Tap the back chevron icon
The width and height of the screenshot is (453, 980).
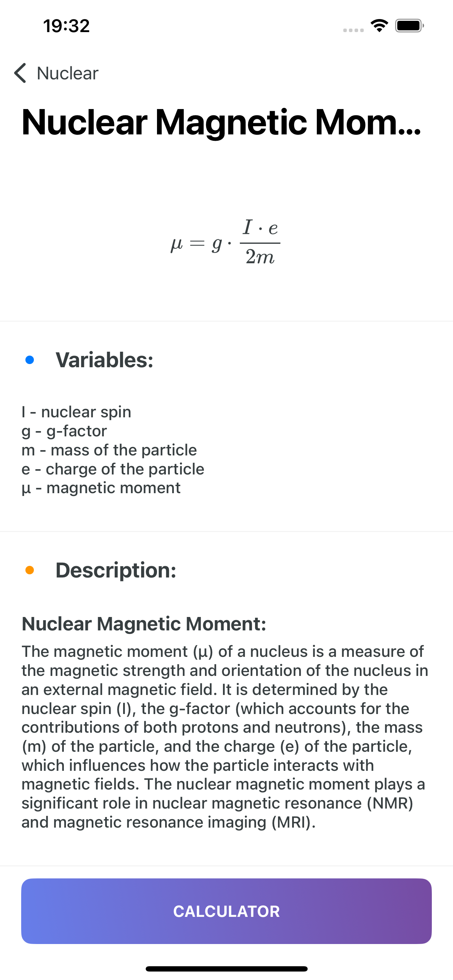coord(20,73)
